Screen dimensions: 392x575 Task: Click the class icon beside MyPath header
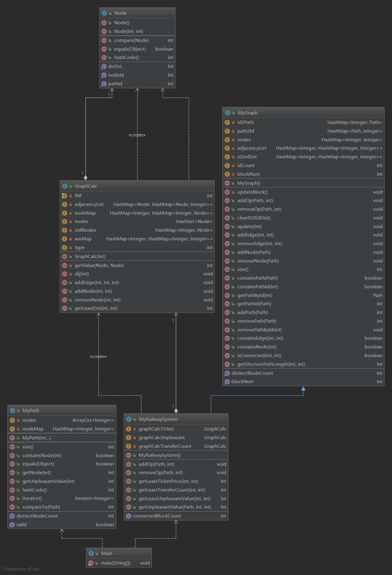(12, 411)
